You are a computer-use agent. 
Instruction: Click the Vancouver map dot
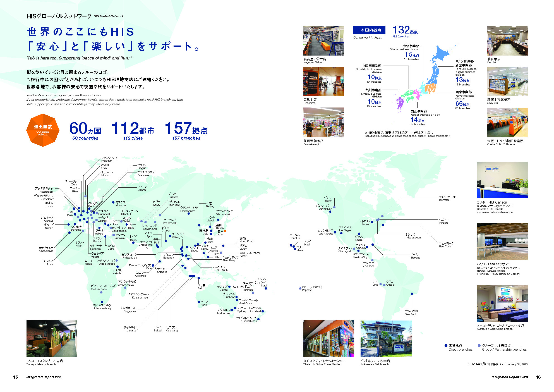pos(330,212)
